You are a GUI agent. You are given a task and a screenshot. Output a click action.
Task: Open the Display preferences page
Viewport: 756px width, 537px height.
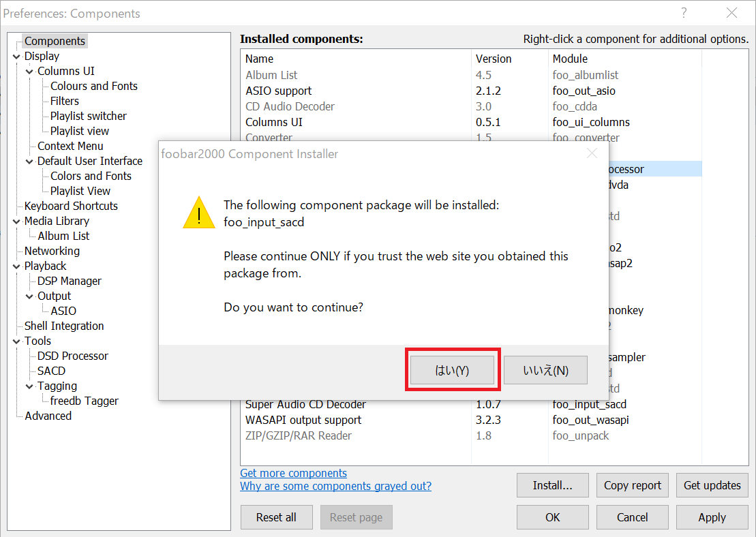tap(42, 56)
